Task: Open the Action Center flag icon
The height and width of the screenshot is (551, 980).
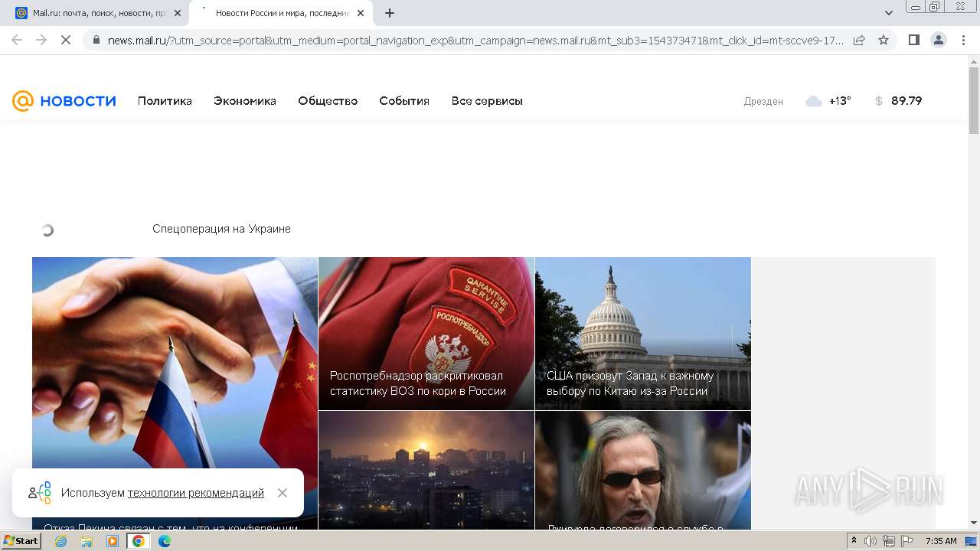Action: pyautogui.click(x=907, y=541)
